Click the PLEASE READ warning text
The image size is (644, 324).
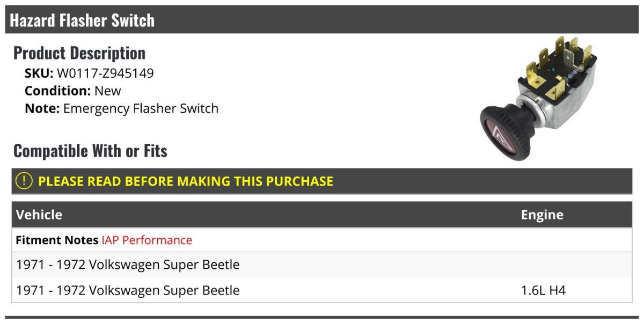pos(186,181)
